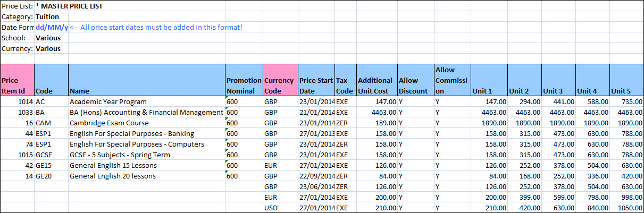Select the start date cell "22/09/2014"

pos(316,176)
